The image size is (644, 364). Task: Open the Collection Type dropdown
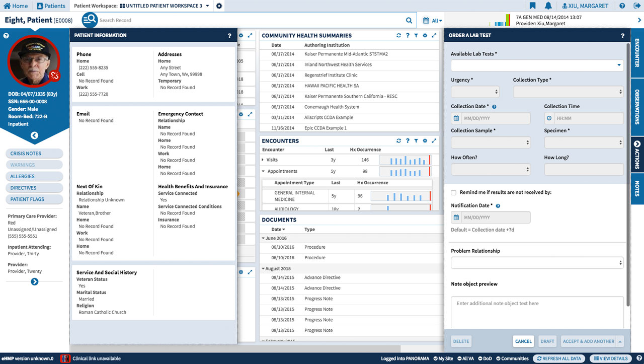tap(569, 92)
